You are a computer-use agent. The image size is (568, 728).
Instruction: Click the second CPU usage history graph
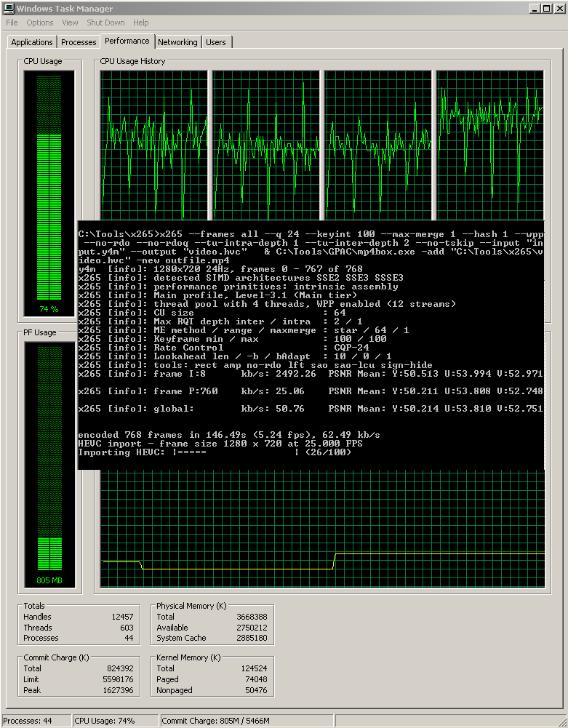(x=266, y=145)
